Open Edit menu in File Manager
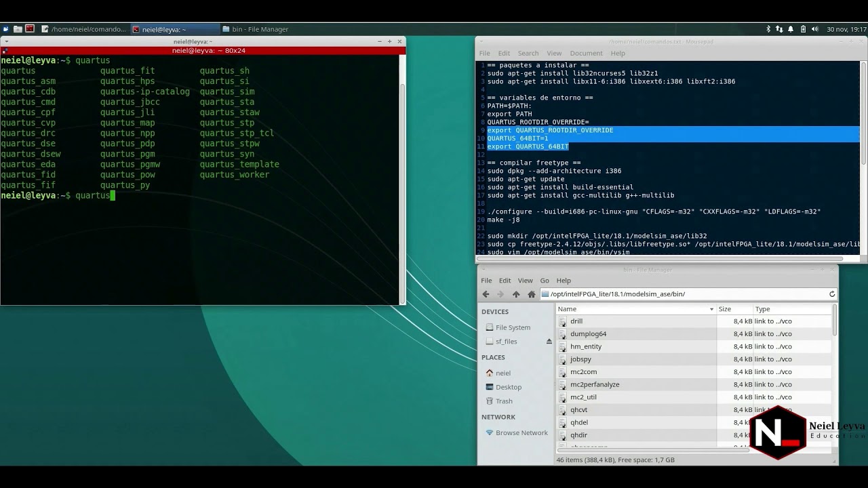 (505, 281)
